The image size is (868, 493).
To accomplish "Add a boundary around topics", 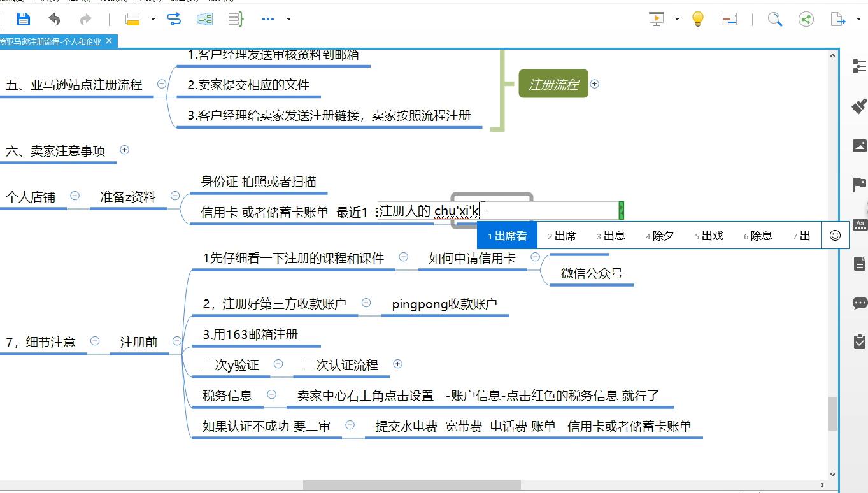I will click(x=204, y=19).
